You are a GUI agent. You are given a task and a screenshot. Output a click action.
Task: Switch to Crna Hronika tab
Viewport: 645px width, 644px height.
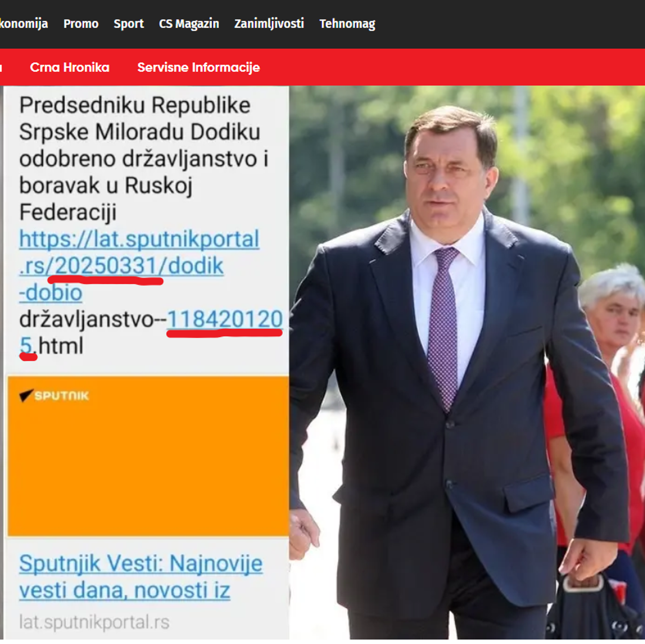coord(70,68)
